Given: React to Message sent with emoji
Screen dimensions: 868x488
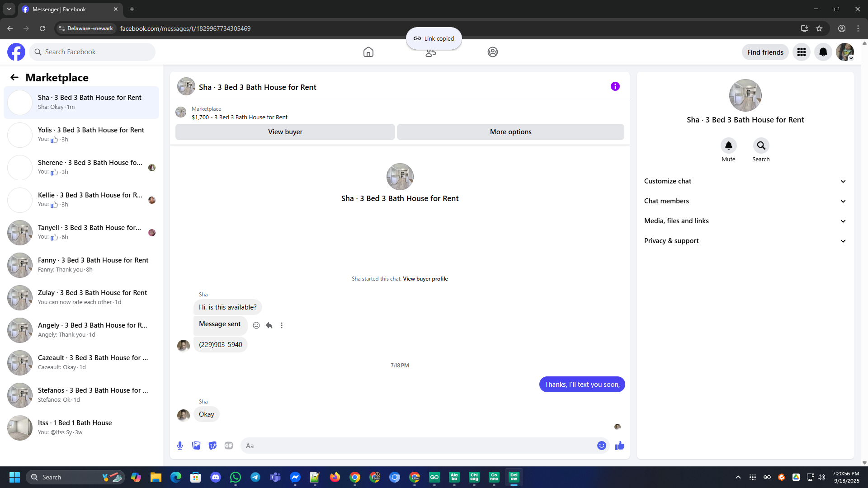Looking at the screenshot, I should [x=256, y=325].
